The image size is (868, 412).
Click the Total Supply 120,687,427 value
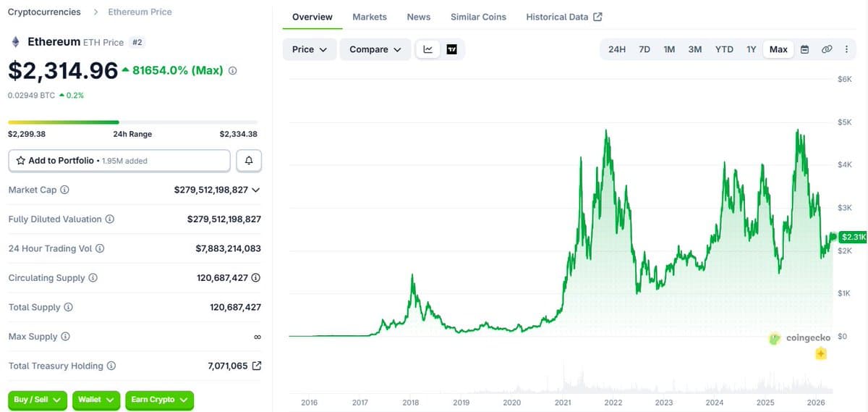coord(235,307)
